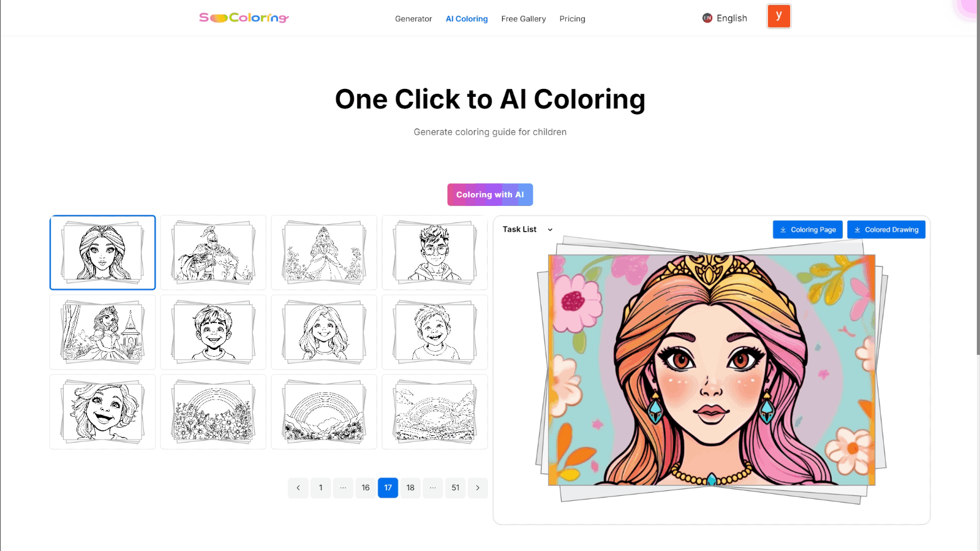Image resolution: width=980 pixels, height=551 pixels.
Task: Download the Coloring Page
Action: coord(807,230)
